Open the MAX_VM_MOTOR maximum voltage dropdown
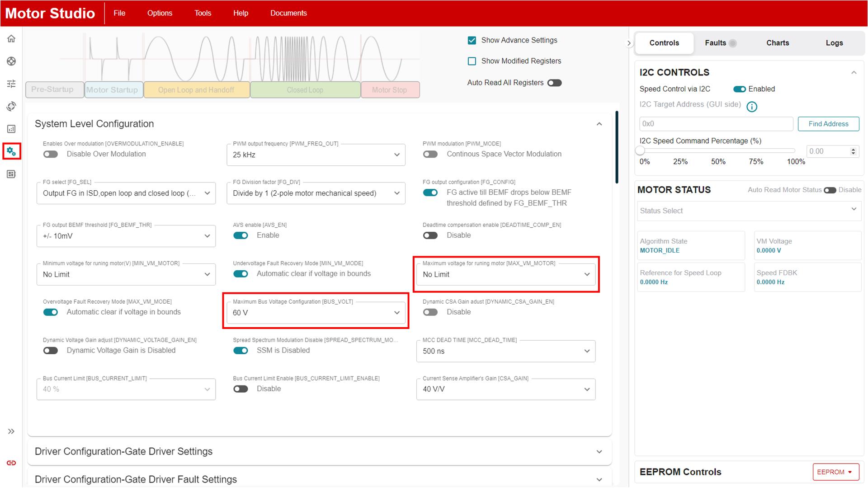Screen dimensions: 868x488 pyautogui.click(x=505, y=274)
